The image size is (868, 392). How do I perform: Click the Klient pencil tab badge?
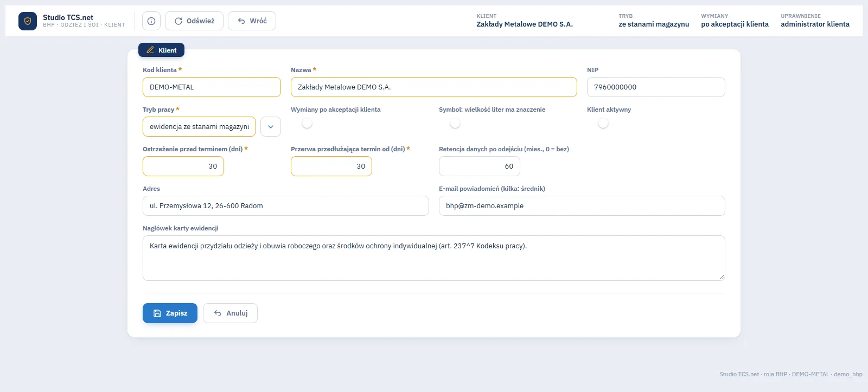pyautogui.click(x=161, y=50)
